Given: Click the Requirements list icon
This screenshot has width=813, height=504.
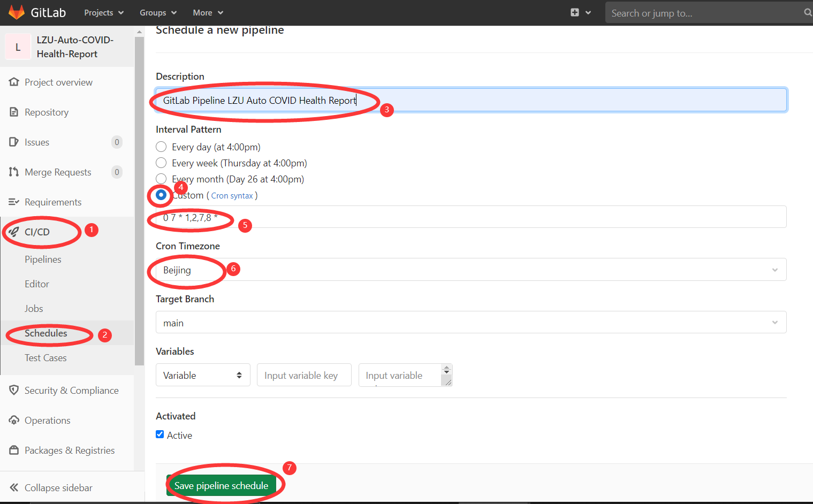Looking at the screenshot, I should point(14,202).
